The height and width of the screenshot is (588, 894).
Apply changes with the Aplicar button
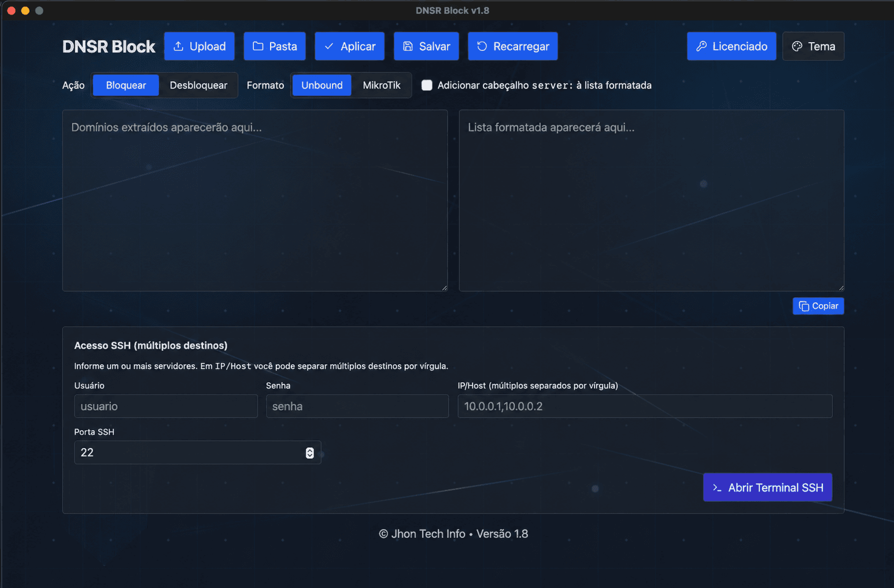click(350, 46)
